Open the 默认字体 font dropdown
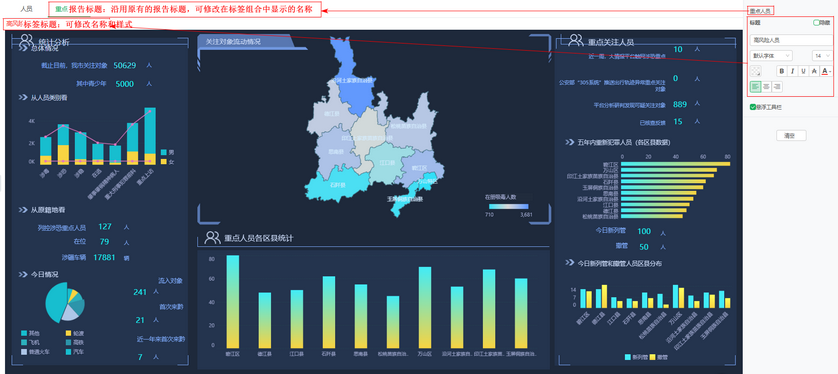This screenshot has height=374, width=838. point(771,56)
